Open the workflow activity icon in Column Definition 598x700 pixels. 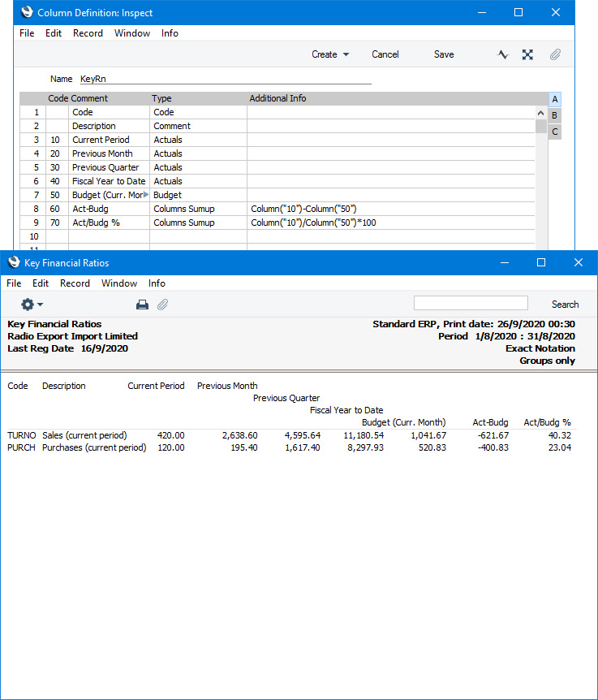pyautogui.click(x=503, y=54)
